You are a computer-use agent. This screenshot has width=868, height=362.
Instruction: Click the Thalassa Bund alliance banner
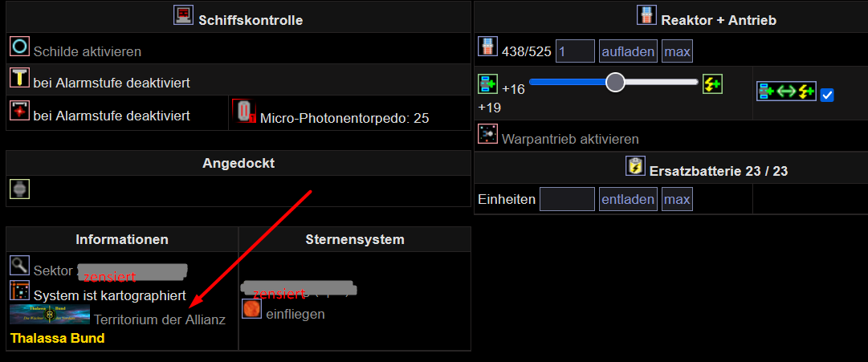pos(50,314)
